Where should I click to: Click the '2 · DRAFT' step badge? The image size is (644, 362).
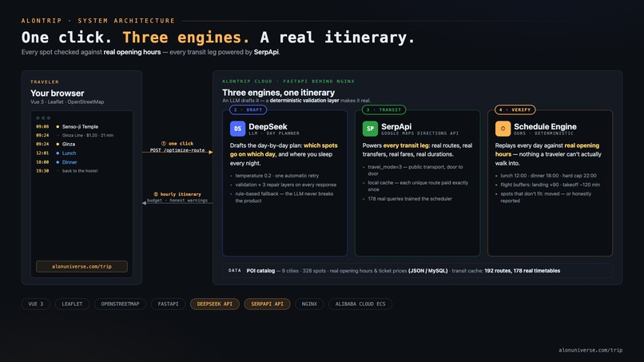(248, 109)
